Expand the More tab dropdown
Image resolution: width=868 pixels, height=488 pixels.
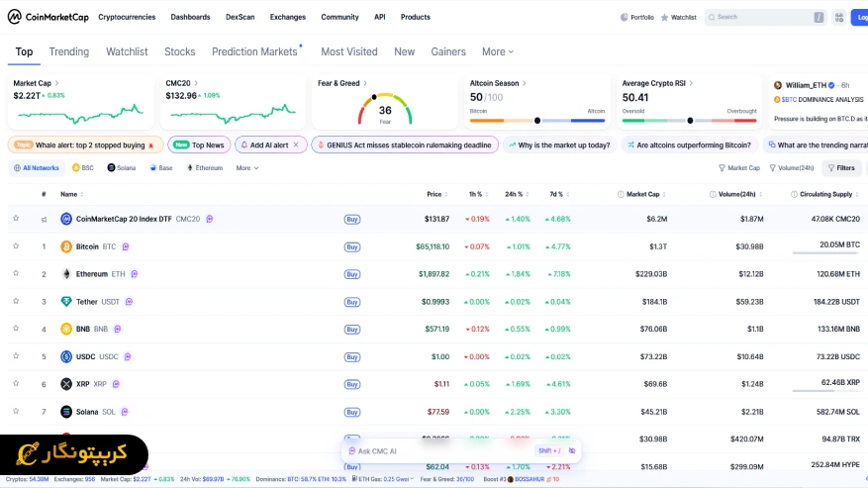[x=498, y=51]
